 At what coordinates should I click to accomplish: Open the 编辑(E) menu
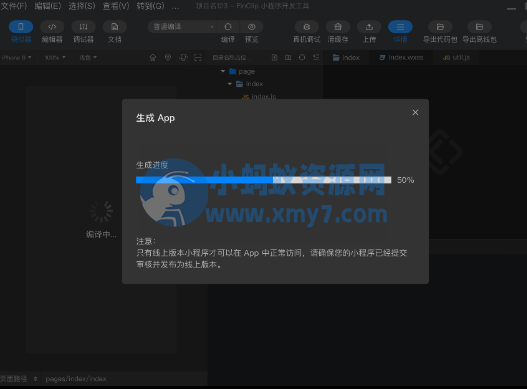pos(48,6)
